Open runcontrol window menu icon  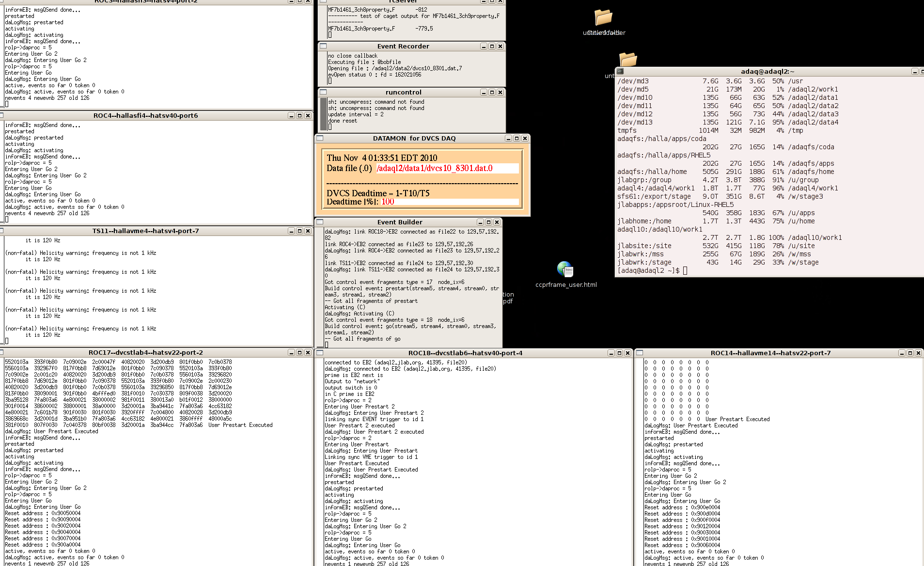(323, 92)
